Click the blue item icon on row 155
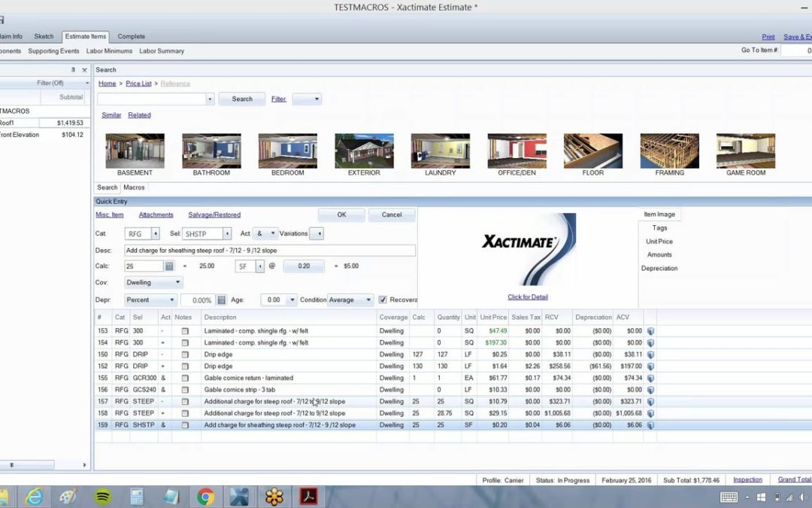This screenshot has width=812, height=508. pos(650,378)
